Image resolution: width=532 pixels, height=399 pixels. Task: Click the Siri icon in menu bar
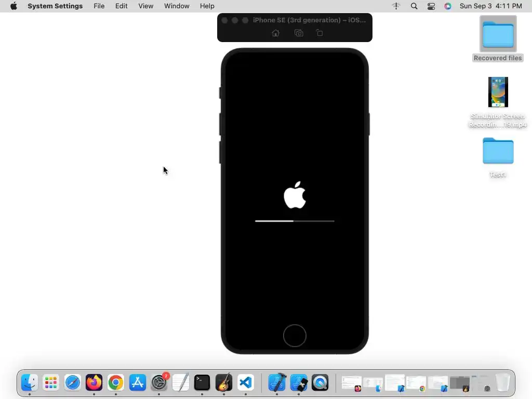(x=448, y=6)
